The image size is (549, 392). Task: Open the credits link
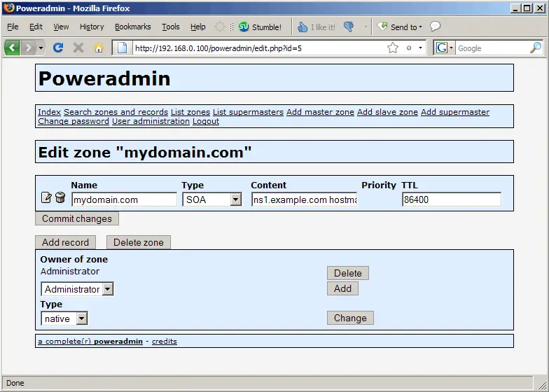pos(164,342)
